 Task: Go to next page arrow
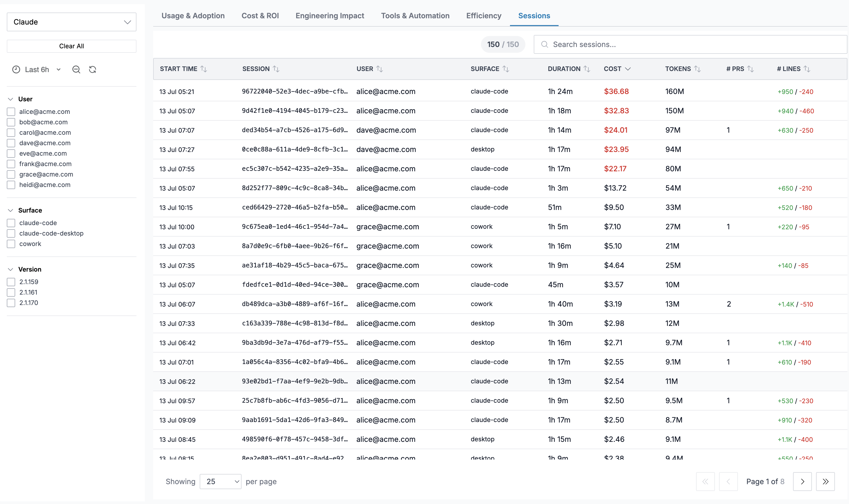pyautogui.click(x=802, y=481)
